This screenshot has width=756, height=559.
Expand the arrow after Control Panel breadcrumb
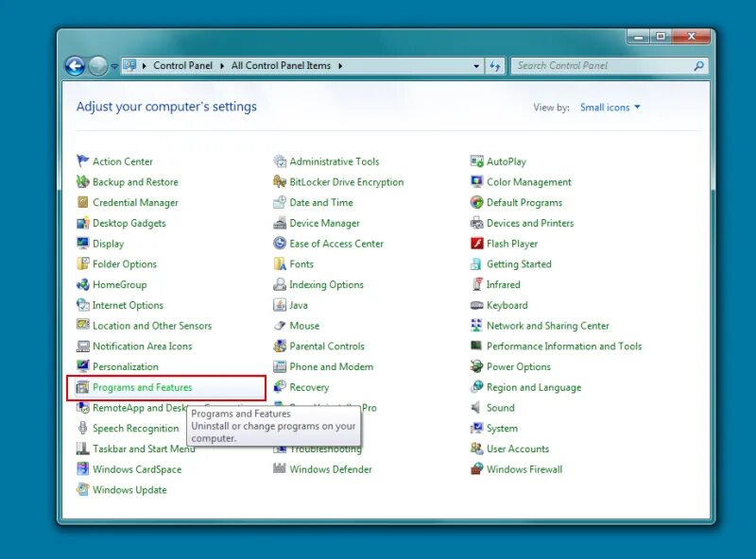pos(222,66)
